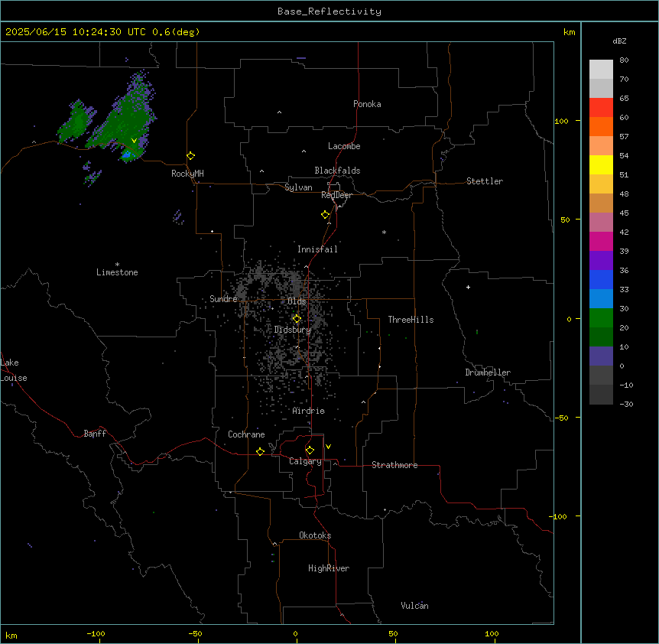This screenshot has width=659, height=644.
Task: Click the Banff label
Action: [x=95, y=434]
